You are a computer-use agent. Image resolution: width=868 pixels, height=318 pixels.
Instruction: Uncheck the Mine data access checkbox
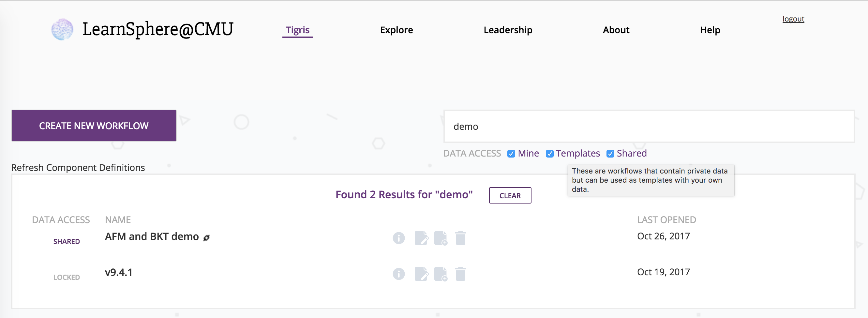click(511, 154)
